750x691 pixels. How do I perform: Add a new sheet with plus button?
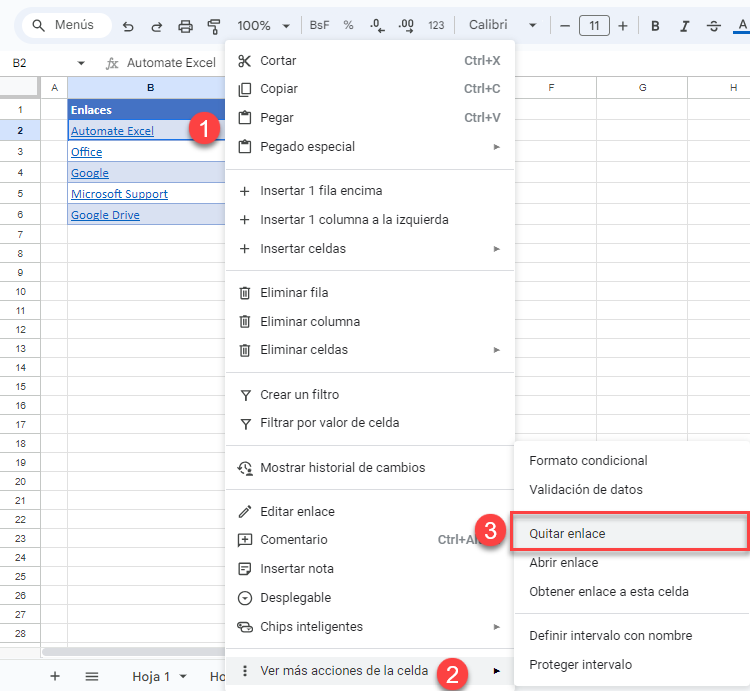coord(55,676)
